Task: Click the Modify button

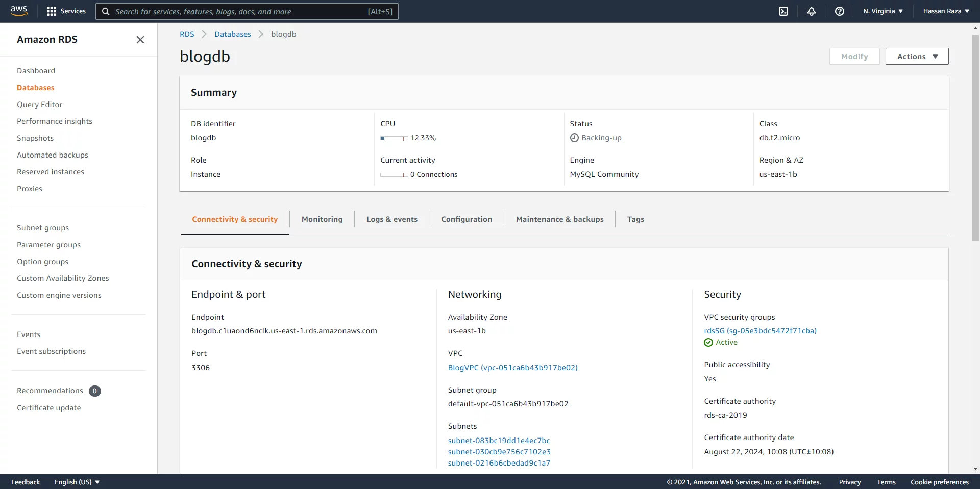Action: pos(854,57)
